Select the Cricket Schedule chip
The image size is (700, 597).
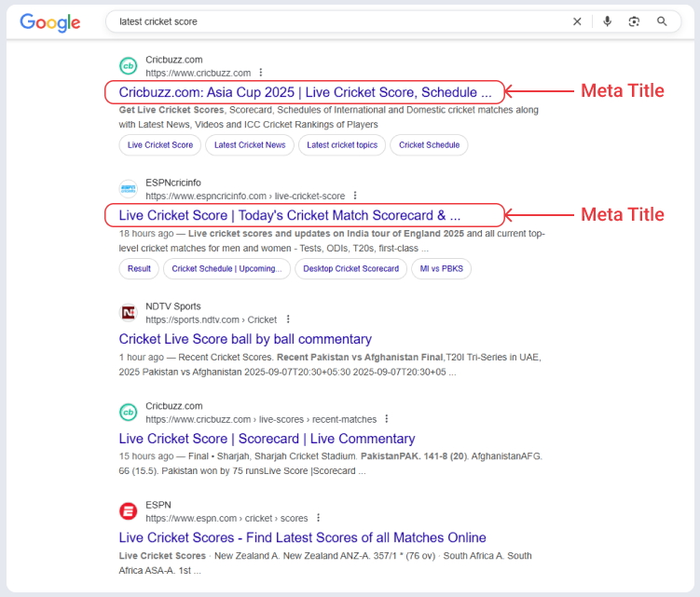429,145
